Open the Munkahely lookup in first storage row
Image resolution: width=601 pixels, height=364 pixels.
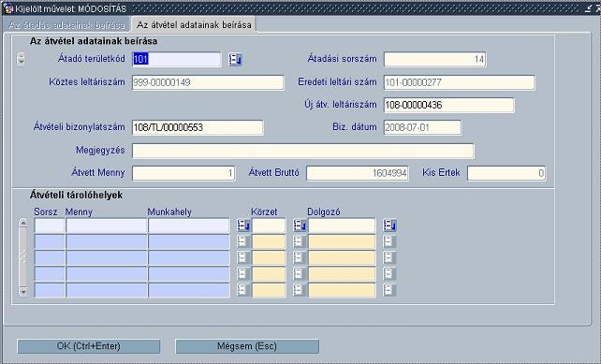click(243, 226)
